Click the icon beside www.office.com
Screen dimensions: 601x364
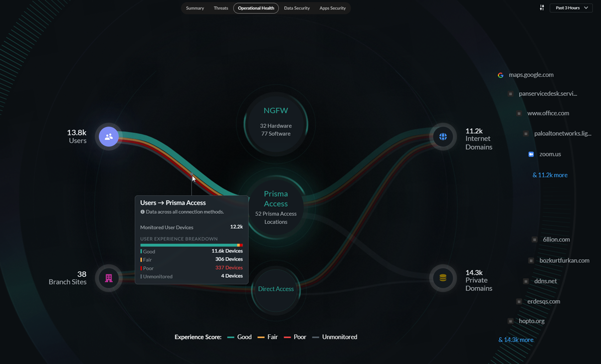(519, 113)
